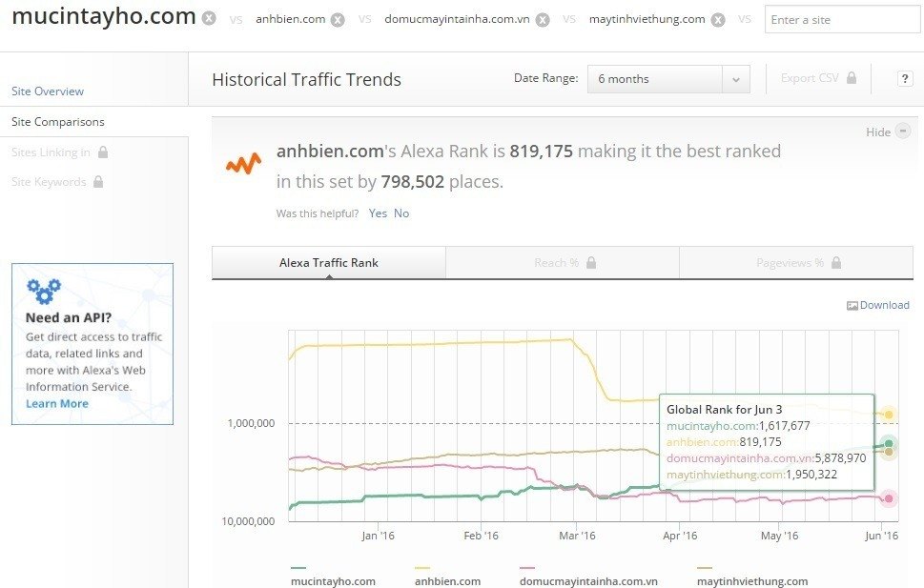Click the Export CSV button
Image resolution: width=924 pixels, height=588 pixels.
click(818, 78)
